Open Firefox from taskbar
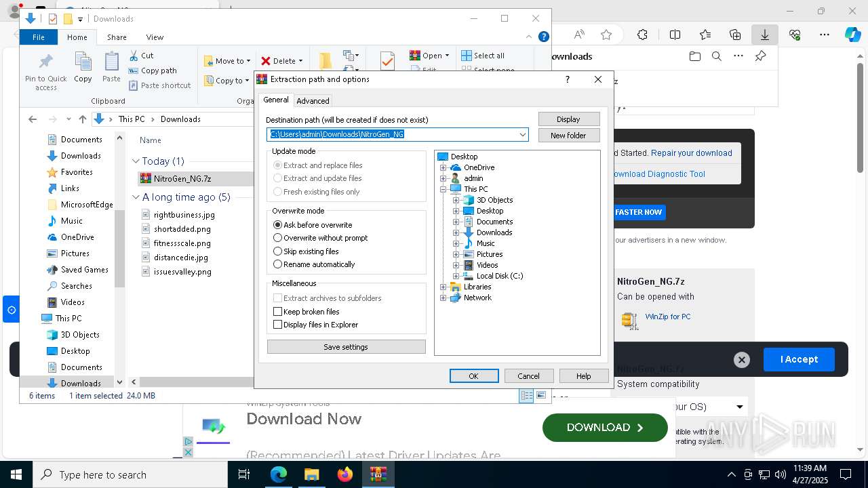This screenshot has width=868, height=488. coord(345,474)
